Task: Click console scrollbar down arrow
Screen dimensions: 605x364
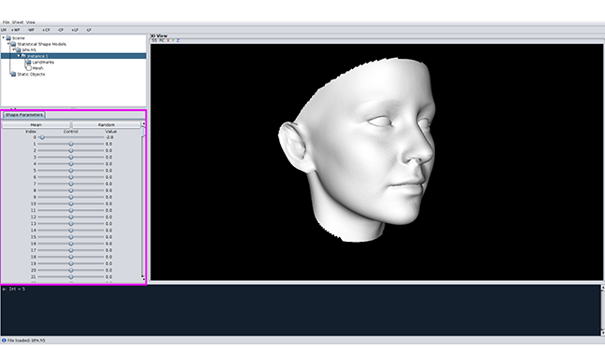Action: click(x=602, y=333)
